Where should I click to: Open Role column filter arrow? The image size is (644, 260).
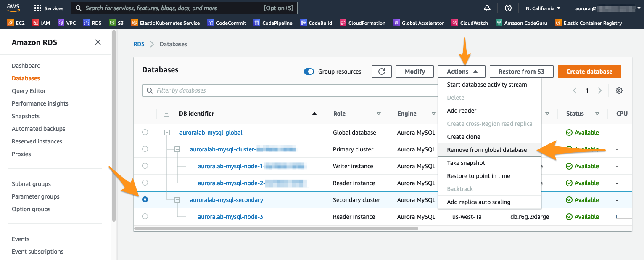tap(379, 114)
